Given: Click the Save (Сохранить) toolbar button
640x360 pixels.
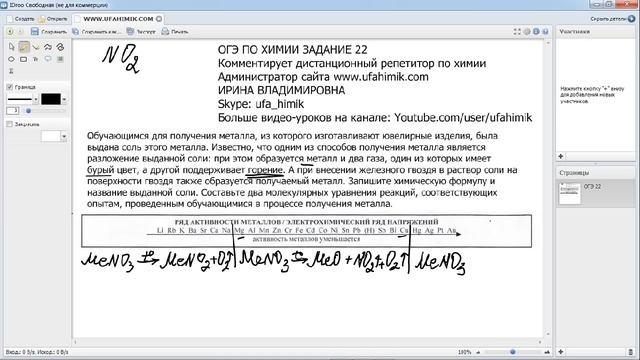Looking at the screenshot, I should pyautogui.click(x=49, y=31).
